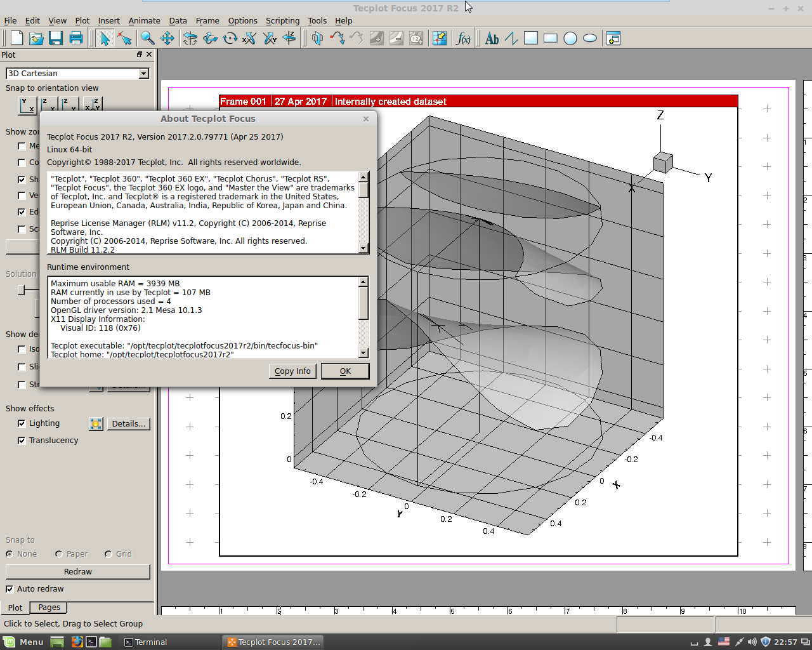Select the Ellipse shape tool
Screen dimensions: 812x650
point(590,38)
